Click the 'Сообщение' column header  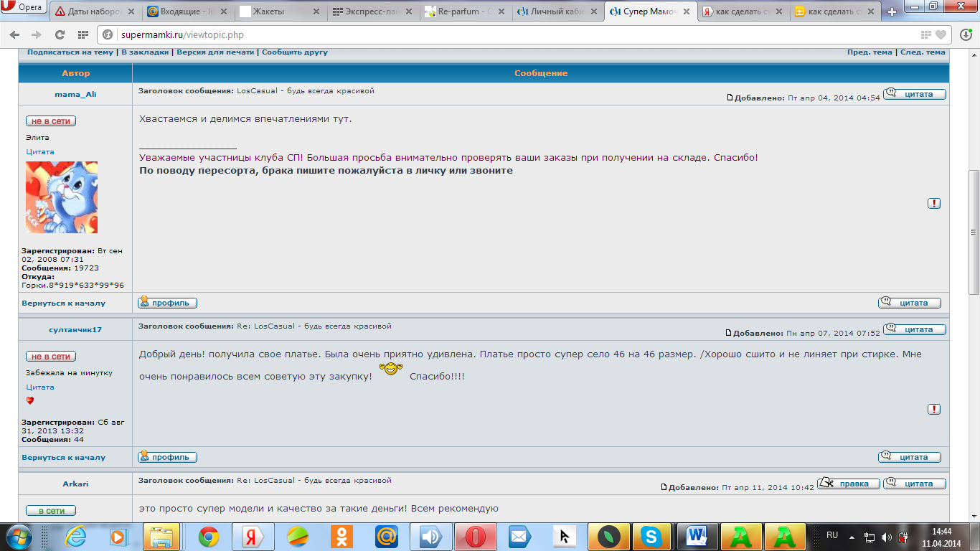pos(541,73)
